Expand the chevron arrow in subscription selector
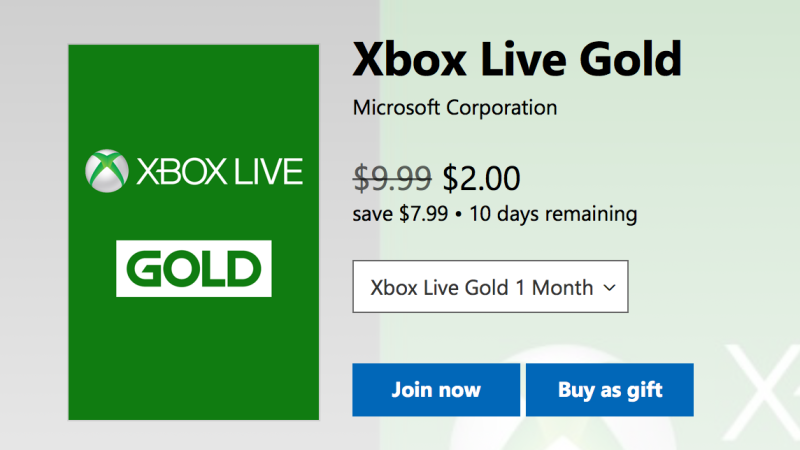This screenshot has width=800, height=450. [610, 288]
